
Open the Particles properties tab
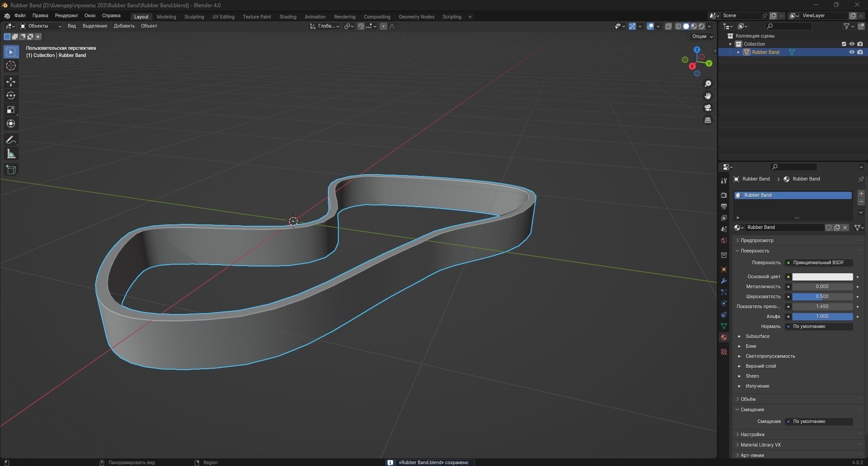point(724,292)
